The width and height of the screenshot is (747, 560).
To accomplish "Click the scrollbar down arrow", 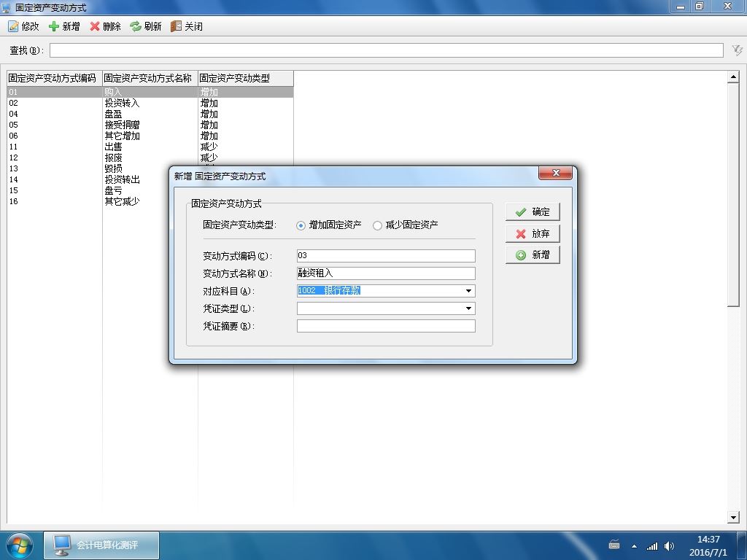I will pyautogui.click(x=733, y=517).
